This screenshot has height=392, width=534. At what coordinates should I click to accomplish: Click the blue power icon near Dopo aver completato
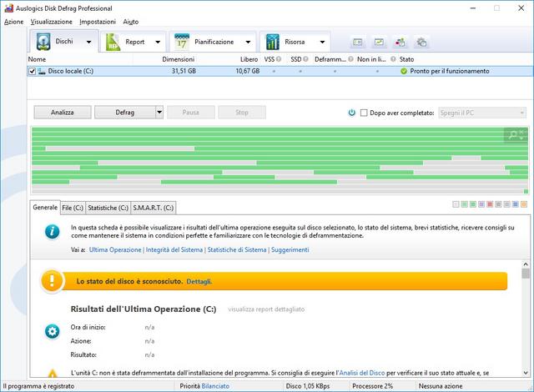(352, 113)
